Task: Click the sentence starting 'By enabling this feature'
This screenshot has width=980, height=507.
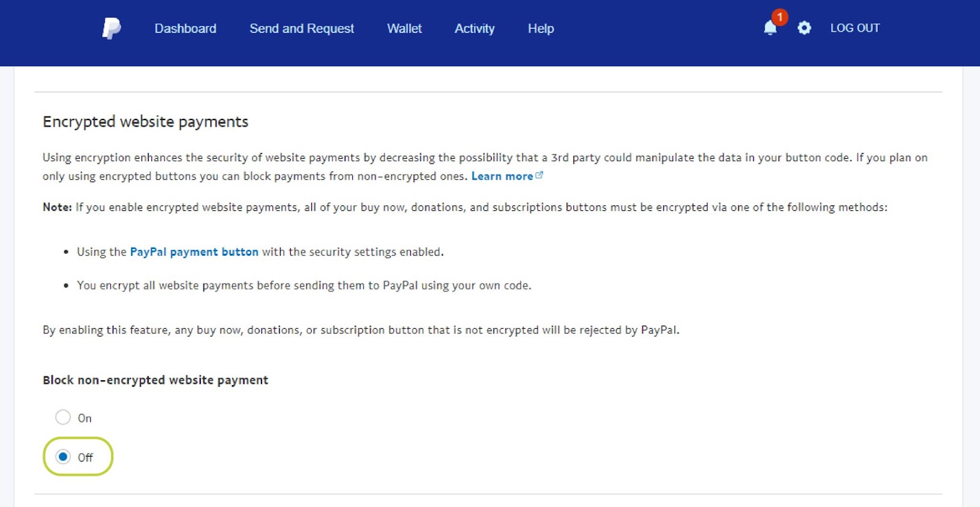Action: point(361,330)
